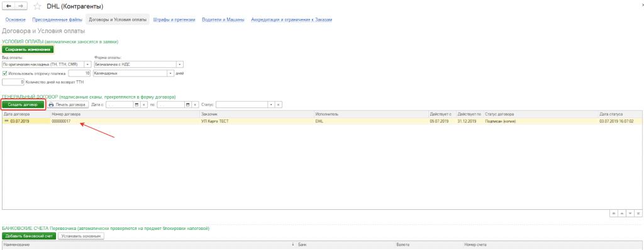This screenshot has width=644, height=250.
Task: Expand the 'Вид оплаты' dropdown
Action: tap(88, 65)
